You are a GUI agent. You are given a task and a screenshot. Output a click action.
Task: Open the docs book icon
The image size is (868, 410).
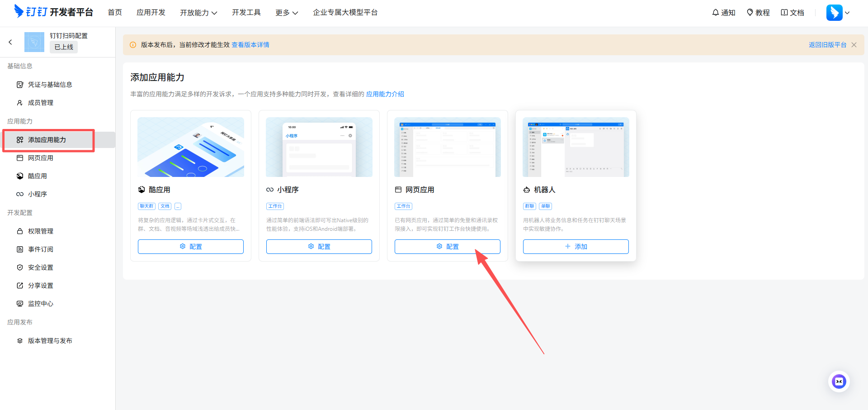point(784,13)
